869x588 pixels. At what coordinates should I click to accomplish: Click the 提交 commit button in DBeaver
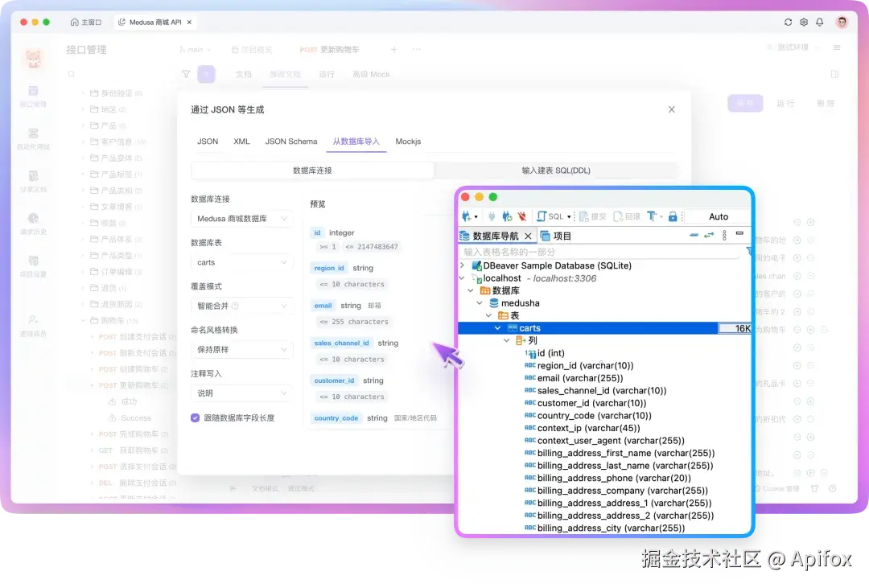tap(591, 216)
